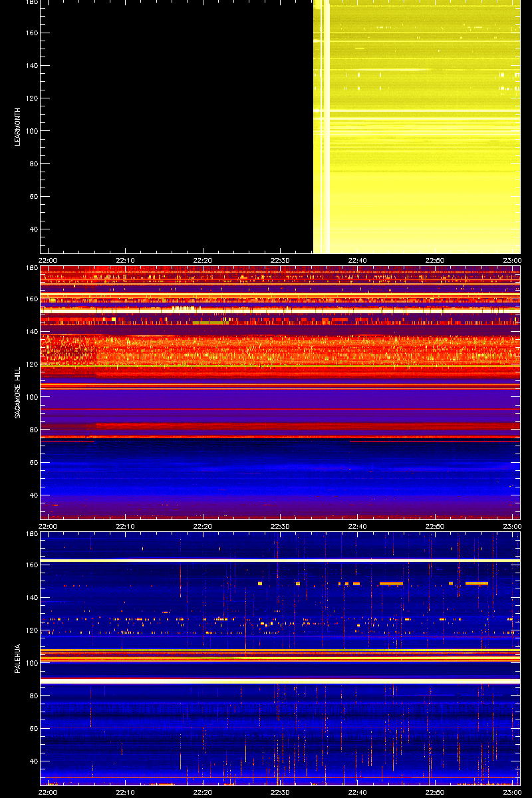
Task: Select the 60 tick on Sagamore Hill axis
Action: pos(33,463)
